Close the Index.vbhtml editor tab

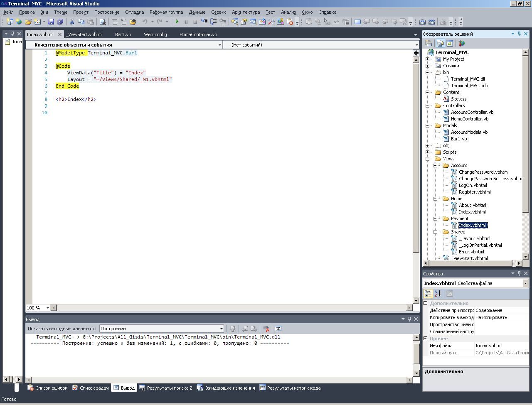59,34
